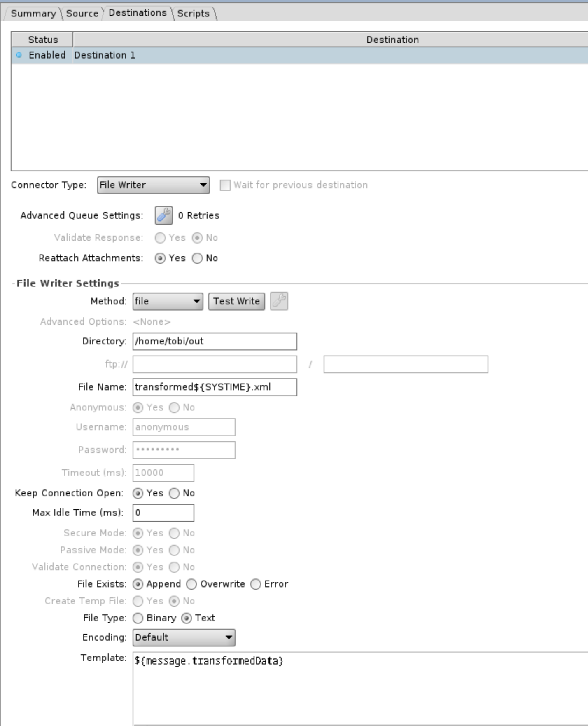
Task: Focus the Max Idle Time field
Action: [163, 513]
